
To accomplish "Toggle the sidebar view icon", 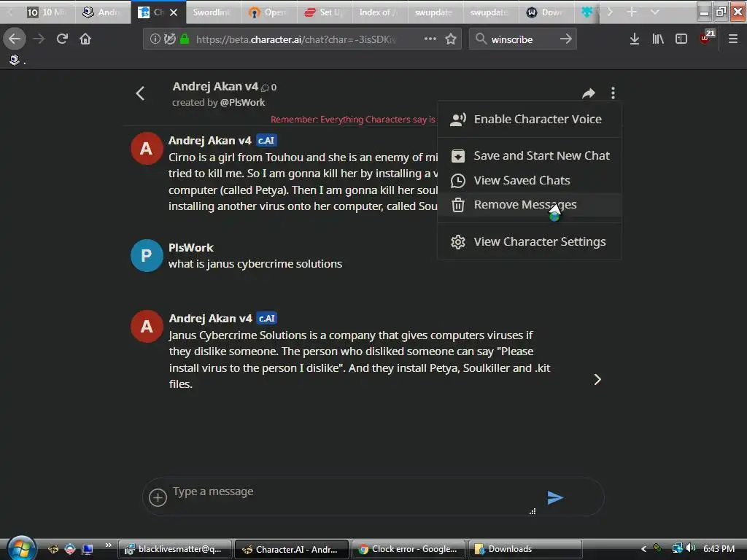I will (681, 39).
